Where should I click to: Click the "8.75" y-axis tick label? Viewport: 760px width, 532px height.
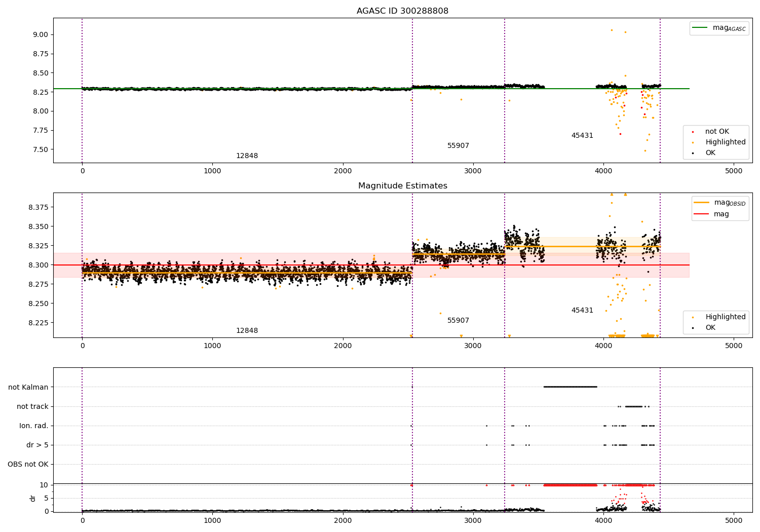(41, 54)
